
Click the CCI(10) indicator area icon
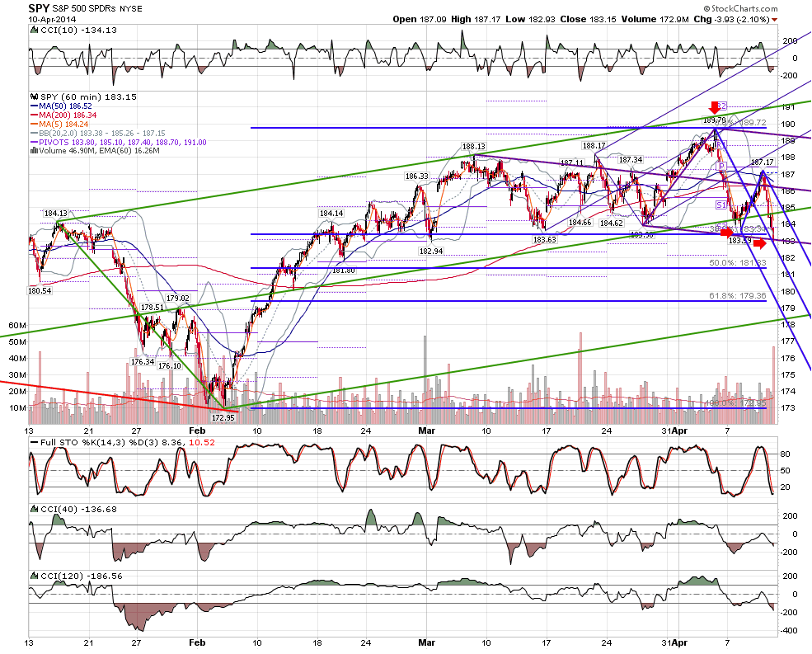click(x=35, y=30)
